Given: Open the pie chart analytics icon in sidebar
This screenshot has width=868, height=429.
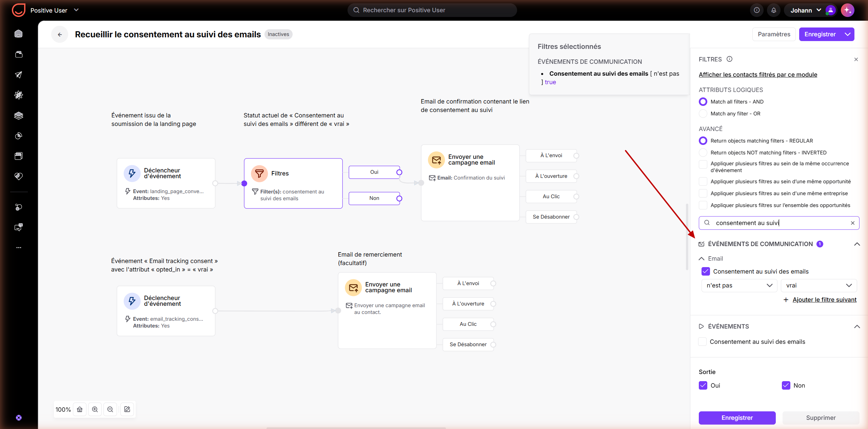Looking at the screenshot, I should pos(19,136).
